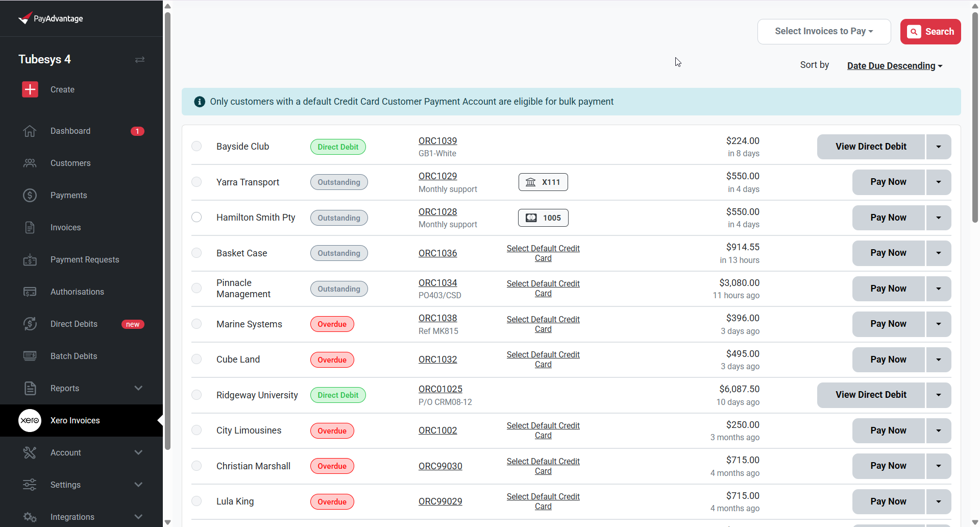
Task: Click Pay Now for Hamilton Smith Pty
Action: coord(888,218)
